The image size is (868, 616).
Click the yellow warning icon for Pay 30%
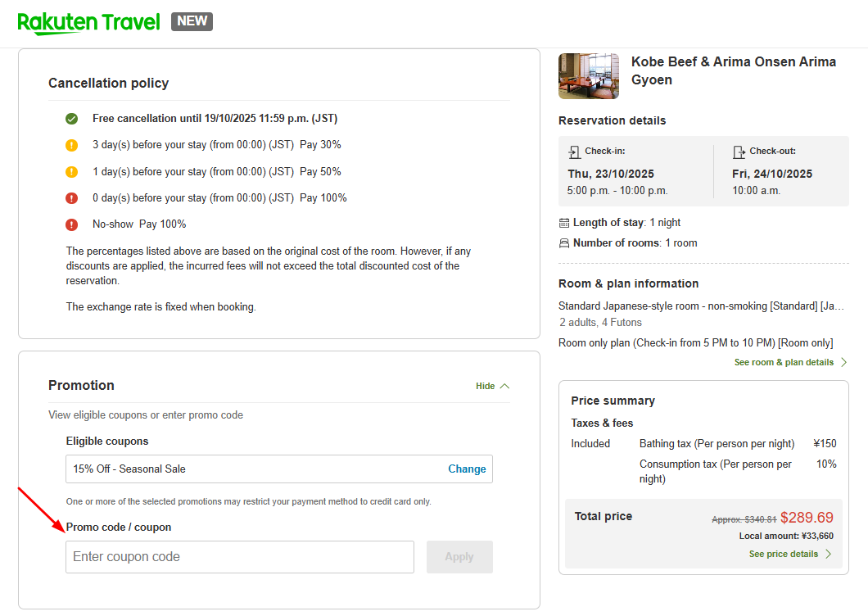72,146
